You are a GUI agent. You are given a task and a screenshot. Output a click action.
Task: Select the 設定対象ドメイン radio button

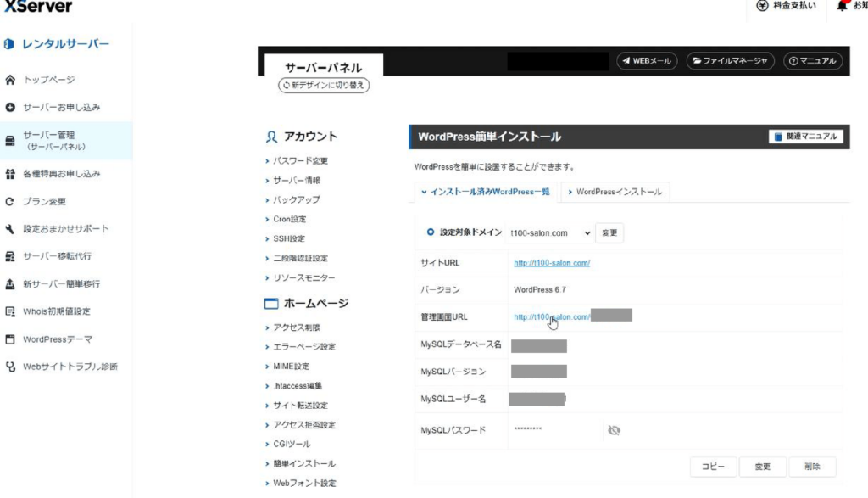pos(430,232)
